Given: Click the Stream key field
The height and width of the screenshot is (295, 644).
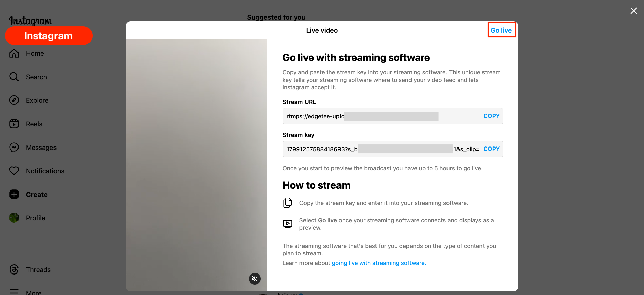Looking at the screenshot, I should [x=393, y=149].
